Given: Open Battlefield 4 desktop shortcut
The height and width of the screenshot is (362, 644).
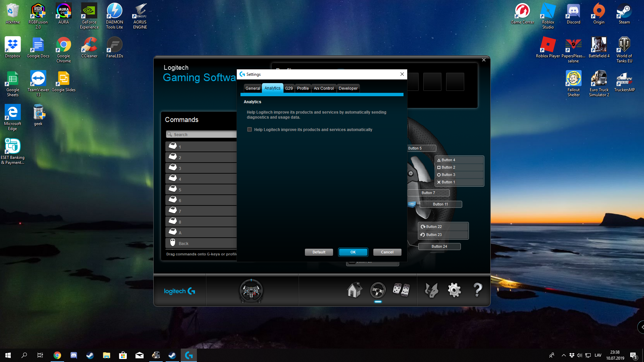Looking at the screenshot, I should click(599, 47).
